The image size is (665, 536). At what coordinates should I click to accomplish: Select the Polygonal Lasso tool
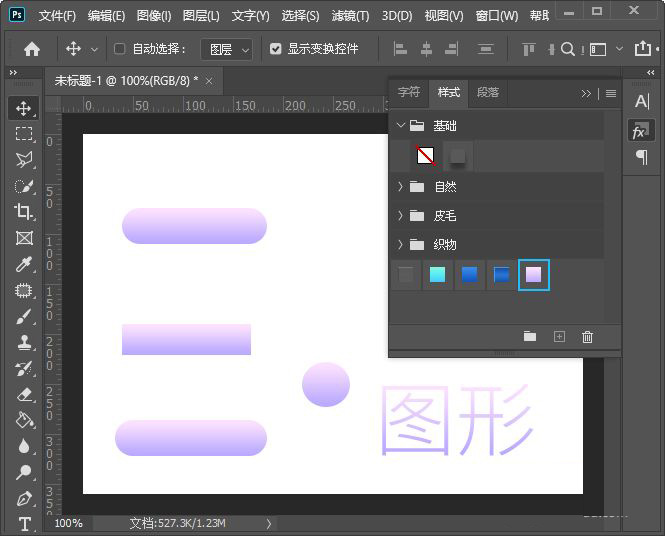[x=24, y=159]
